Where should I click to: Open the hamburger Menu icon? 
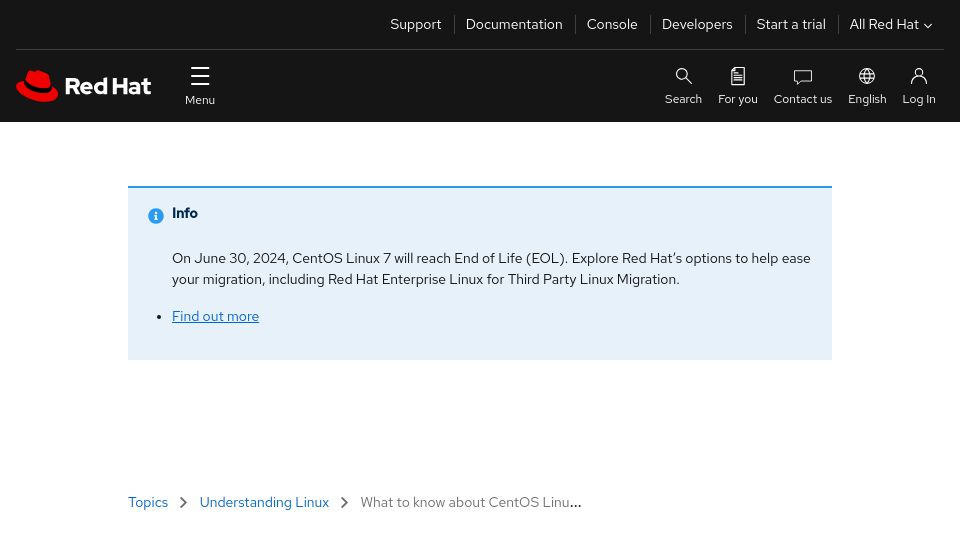pos(200,77)
